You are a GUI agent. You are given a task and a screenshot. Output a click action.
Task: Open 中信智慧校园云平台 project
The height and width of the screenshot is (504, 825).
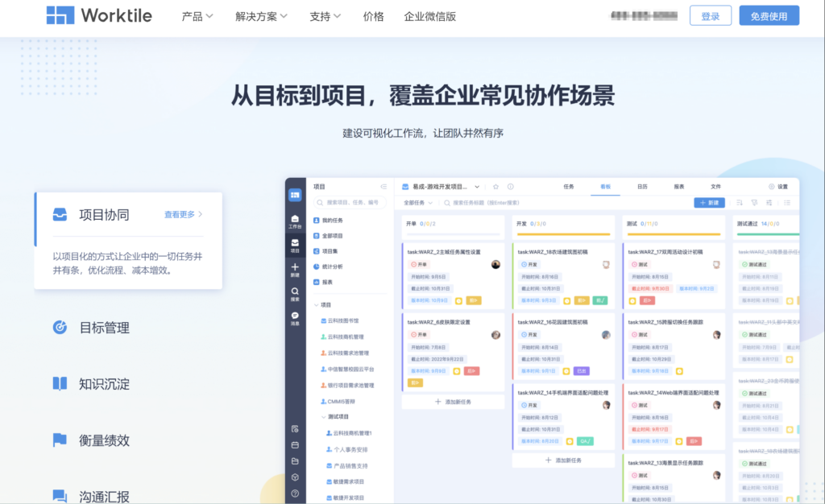point(347,370)
